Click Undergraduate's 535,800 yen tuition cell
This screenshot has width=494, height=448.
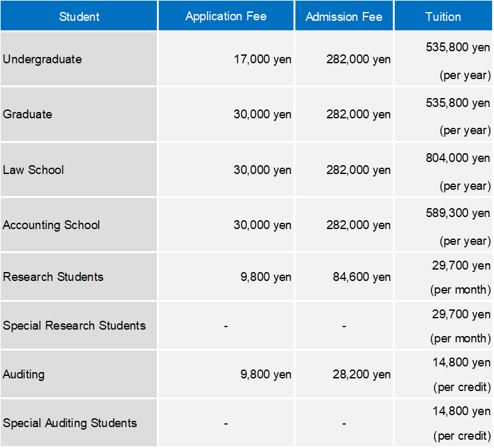[x=457, y=47]
